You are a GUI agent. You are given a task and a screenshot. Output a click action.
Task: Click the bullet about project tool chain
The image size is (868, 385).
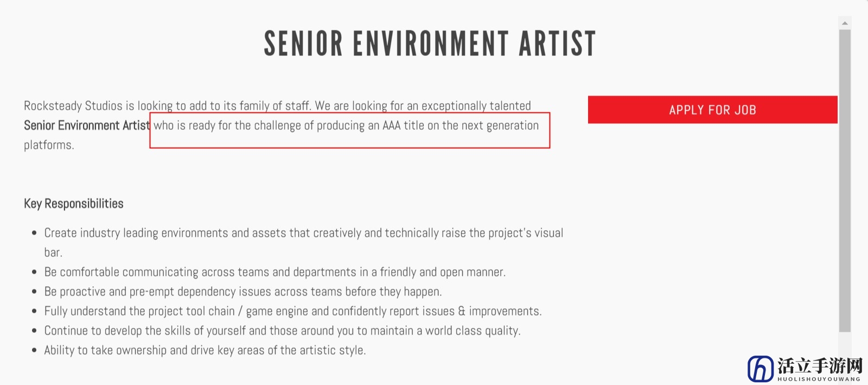293,311
